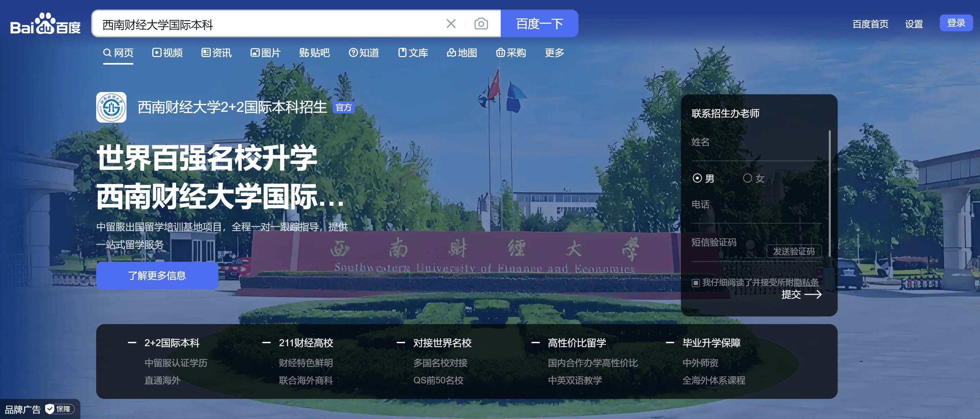
Task: Click the 登录 login button
Action: 956,23
